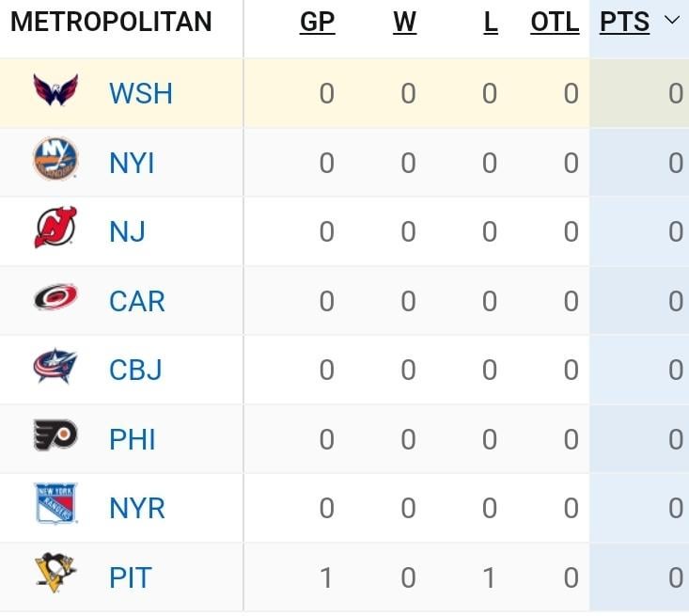Click the New Jersey Devils logo
This screenshot has width=689, height=616.
point(55,229)
